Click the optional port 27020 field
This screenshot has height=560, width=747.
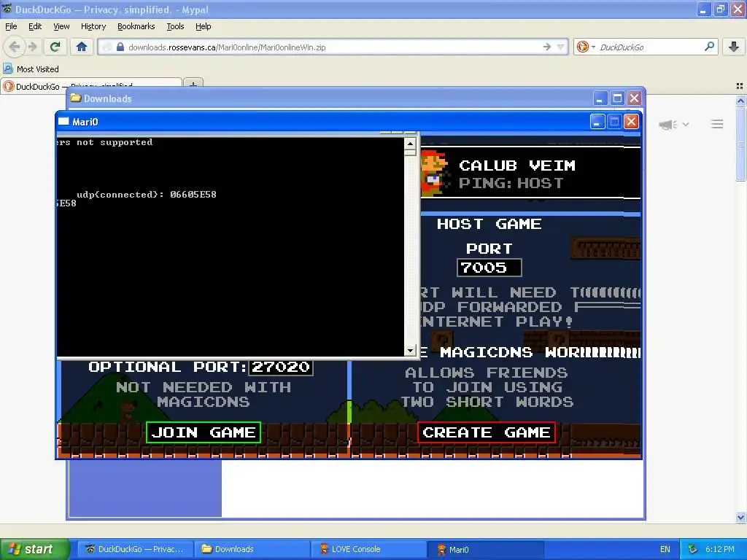pyautogui.click(x=281, y=367)
